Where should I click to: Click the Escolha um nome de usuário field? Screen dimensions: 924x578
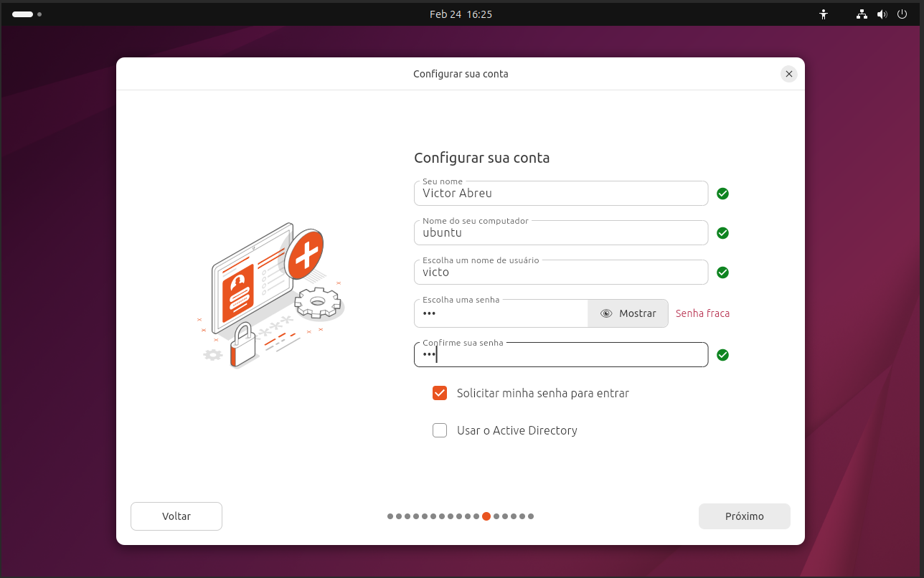coord(560,273)
